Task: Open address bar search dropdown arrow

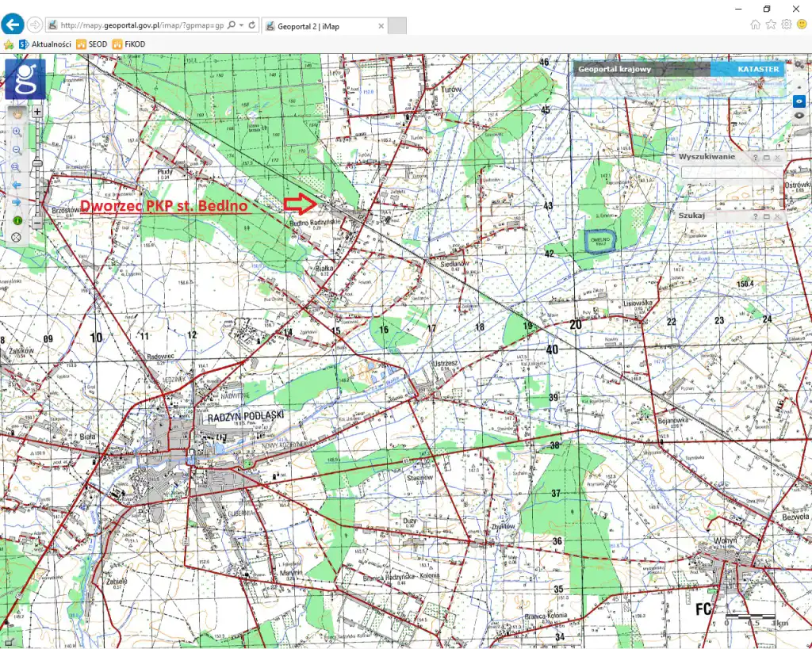Action: tap(241, 25)
